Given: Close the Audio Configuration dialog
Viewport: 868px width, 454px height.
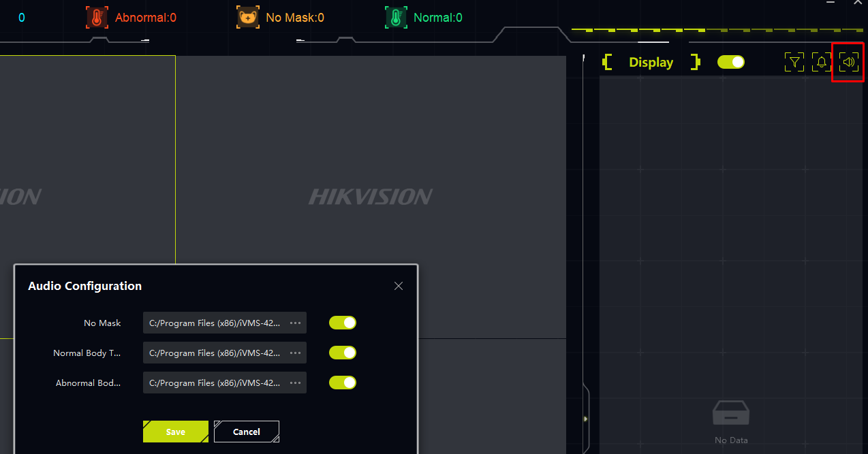Looking at the screenshot, I should (x=399, y=286).
